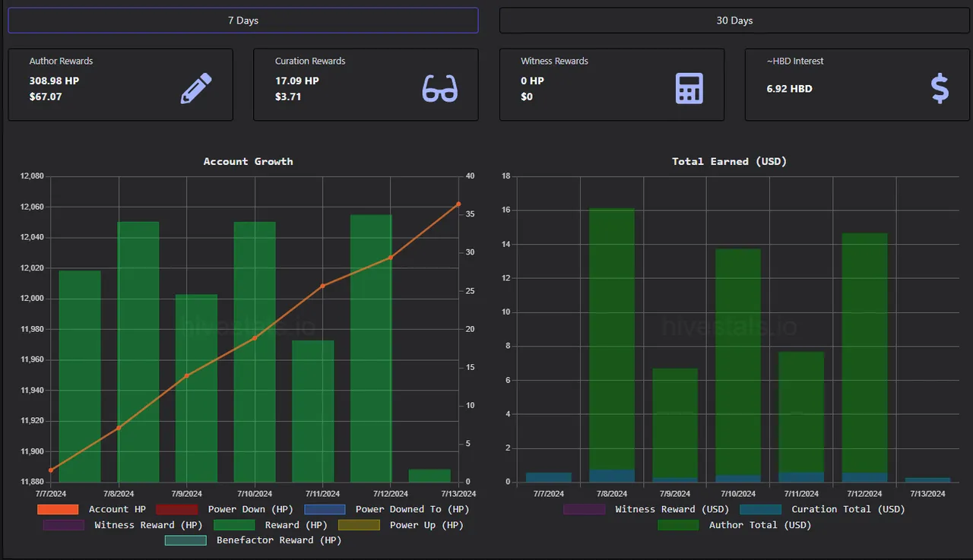Toggle Witness Reward (USD) legend swatch
Screen dimensions: 973x560
pos(584,509)
